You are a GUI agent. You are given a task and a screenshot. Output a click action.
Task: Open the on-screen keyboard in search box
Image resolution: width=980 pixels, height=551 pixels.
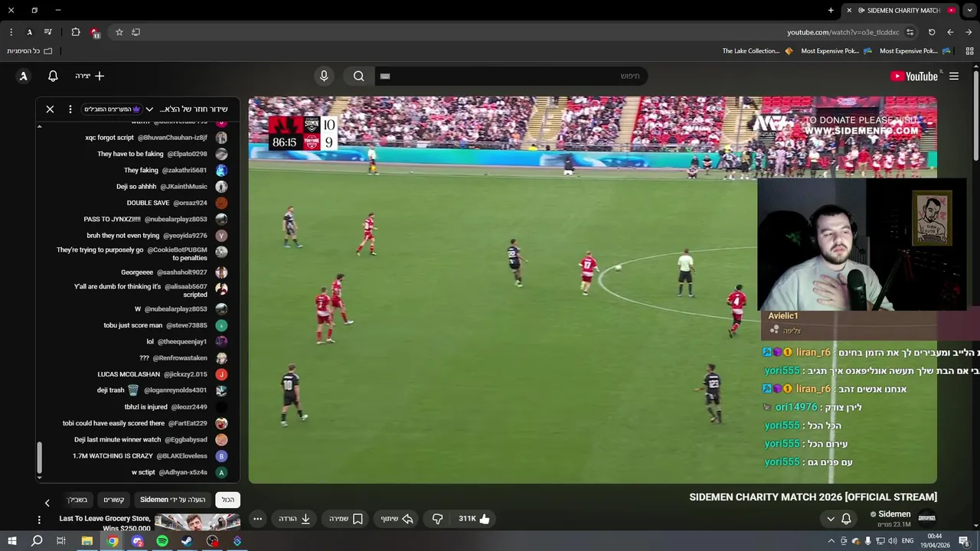click(x=385, y=76)
